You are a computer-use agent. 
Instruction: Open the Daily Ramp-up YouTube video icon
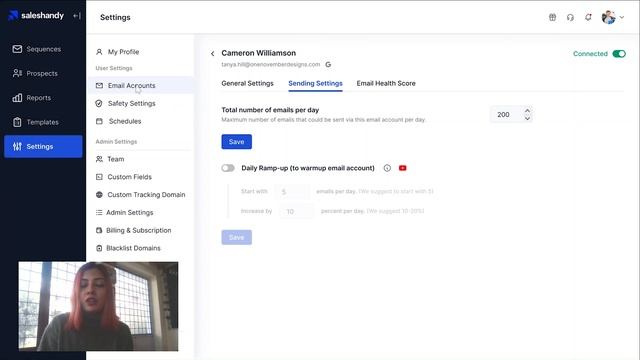click(402, 168)
